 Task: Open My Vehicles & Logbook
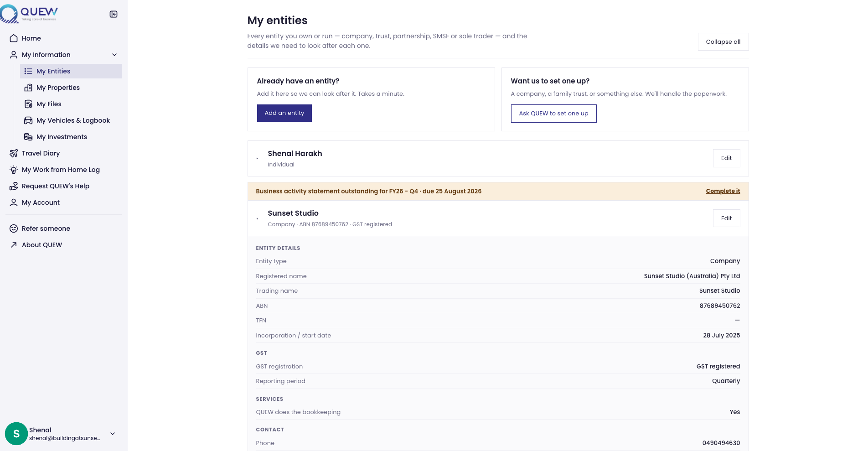[71, 120]
